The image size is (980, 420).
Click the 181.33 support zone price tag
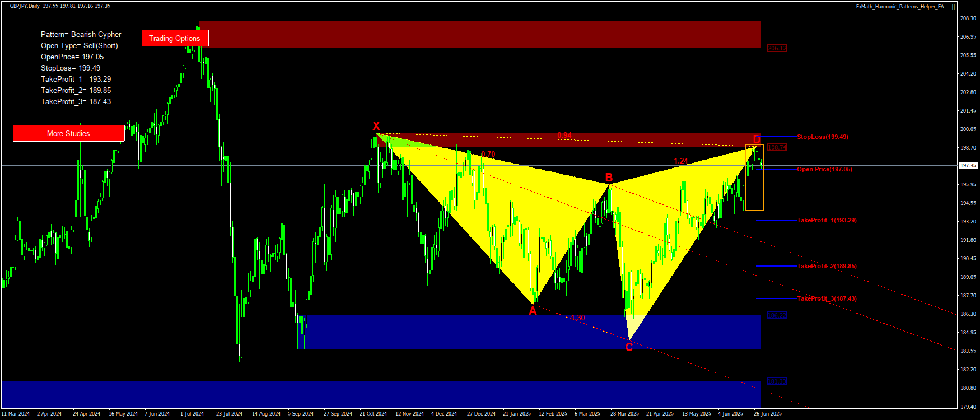(777, 381)
